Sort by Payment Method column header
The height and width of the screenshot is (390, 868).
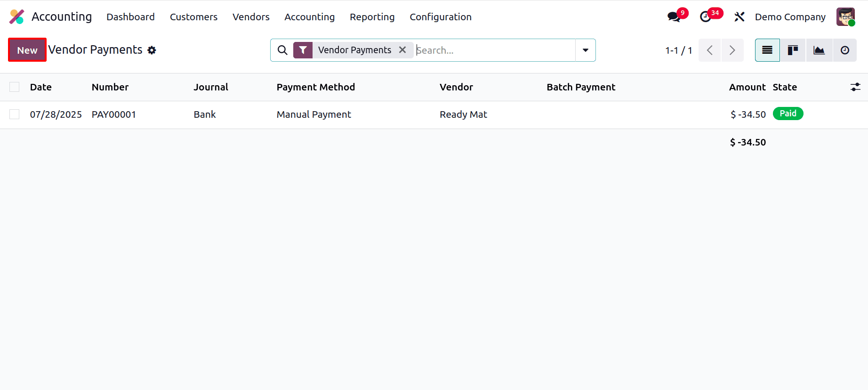316,87
